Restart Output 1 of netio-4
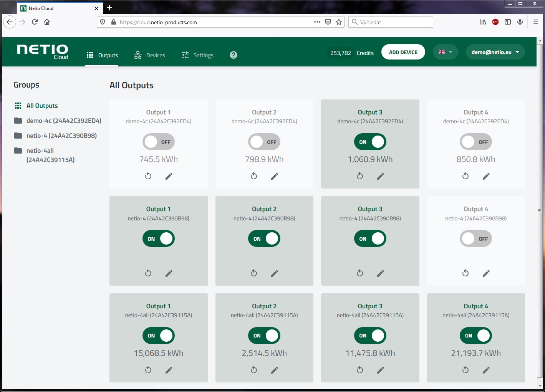Image resolution: width=545 pixels, height=392 pixels. 148,273
